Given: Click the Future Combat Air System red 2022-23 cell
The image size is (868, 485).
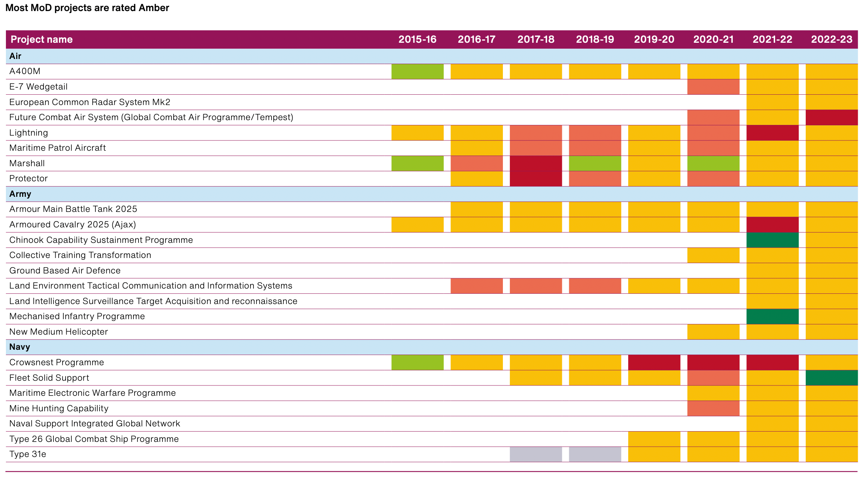Looking at the screenshot, I should point(831,117).
